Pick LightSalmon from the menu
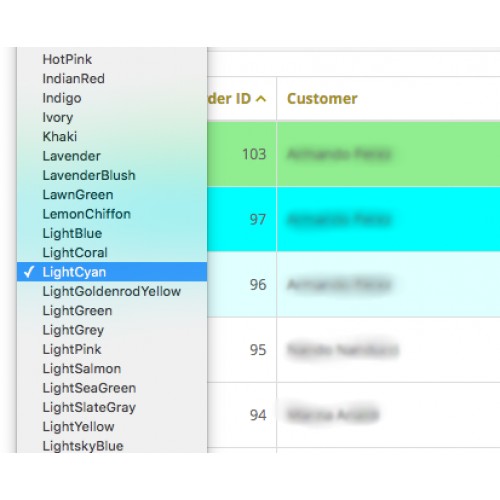Viewport: 500px width, 500px height. [112, 369]
